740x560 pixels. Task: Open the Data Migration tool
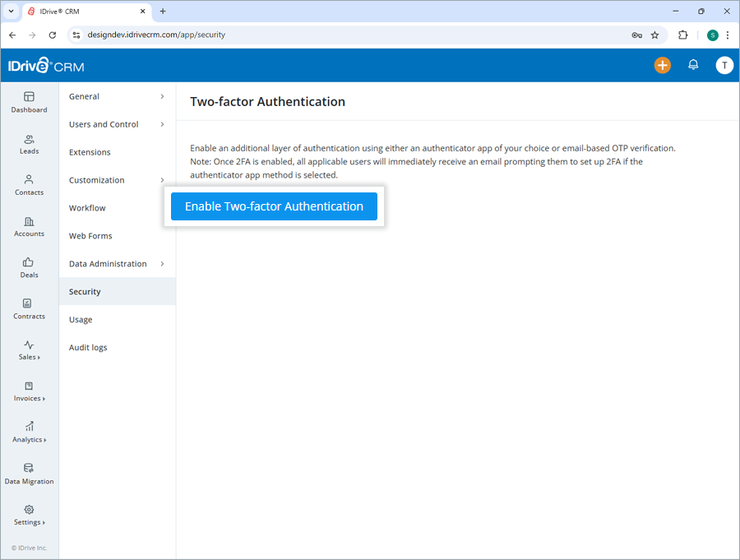(x=29, y=474)
